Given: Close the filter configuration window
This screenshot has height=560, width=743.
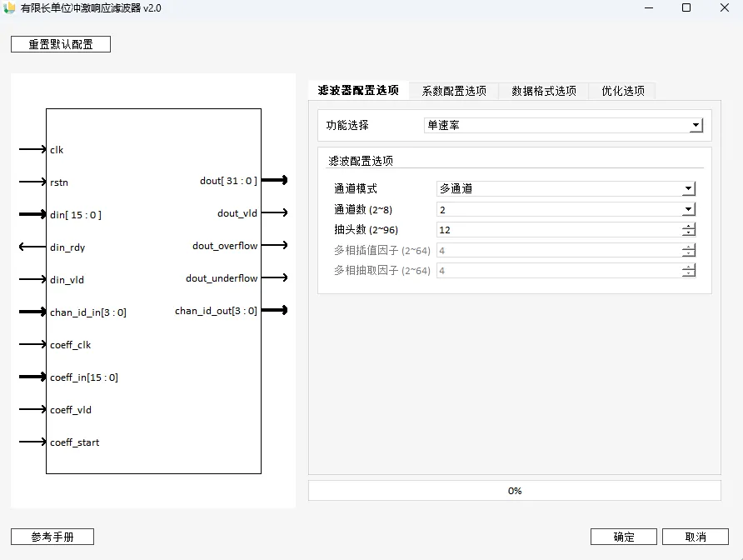Looking at the screenshot, I should point(725,8).
